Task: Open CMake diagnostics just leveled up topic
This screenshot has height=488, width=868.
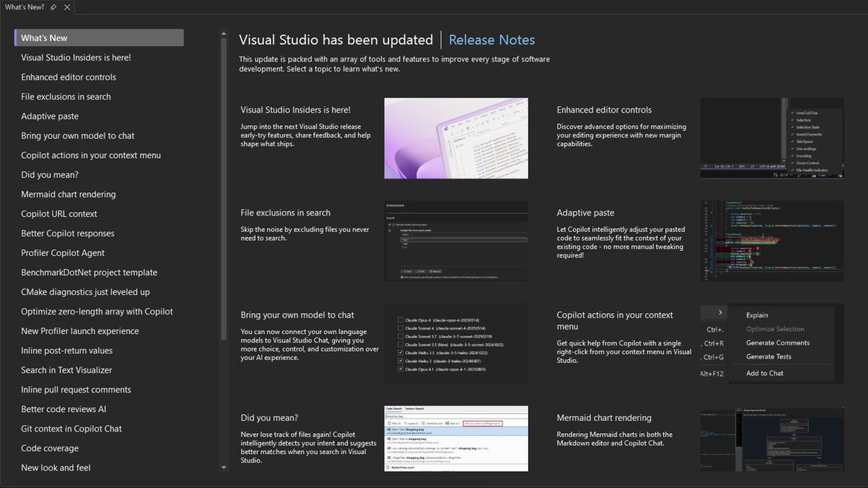Action: coord(85,291)
